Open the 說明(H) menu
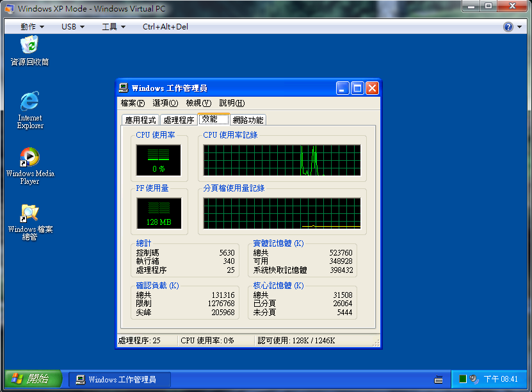 click(x=232, y=103)
